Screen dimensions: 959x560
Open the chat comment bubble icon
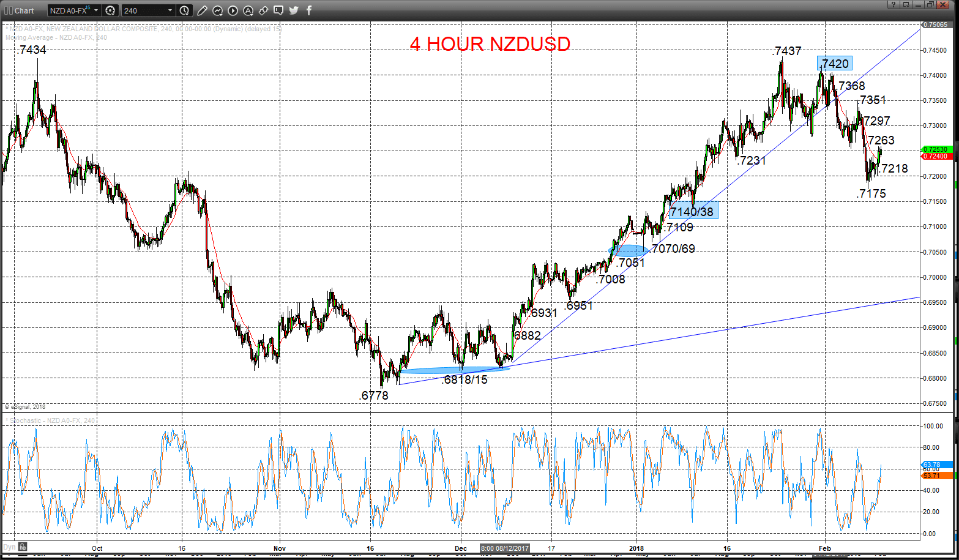(278, 10)
